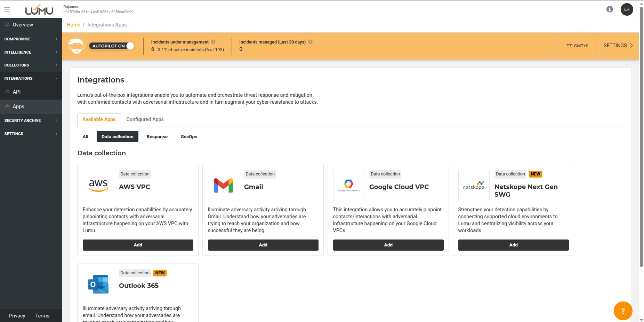Click info icon beside Incidents under management

[213, 42]
